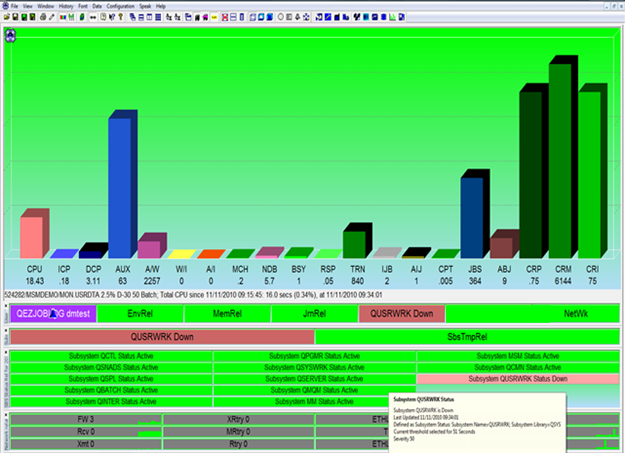This screenshot has width=625, height=453.
Task: Click the key icon in toolbar
Action: pos(121,16)
